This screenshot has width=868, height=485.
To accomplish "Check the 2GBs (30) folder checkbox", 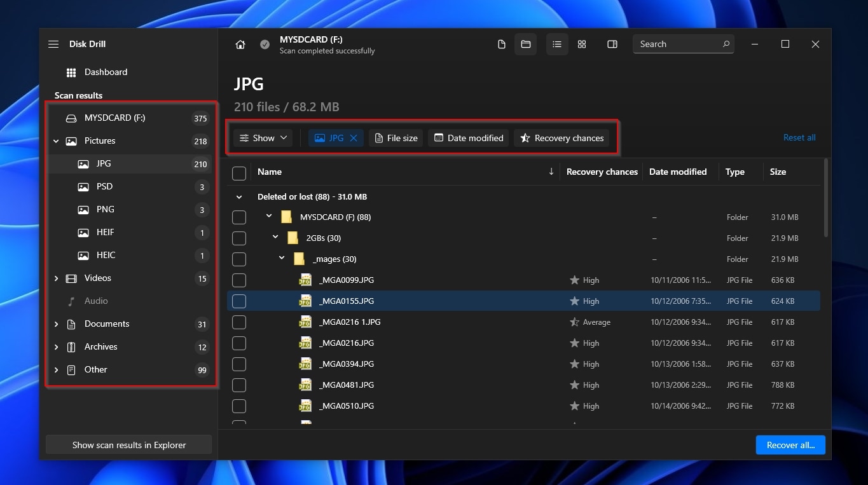I will [239, 238].
